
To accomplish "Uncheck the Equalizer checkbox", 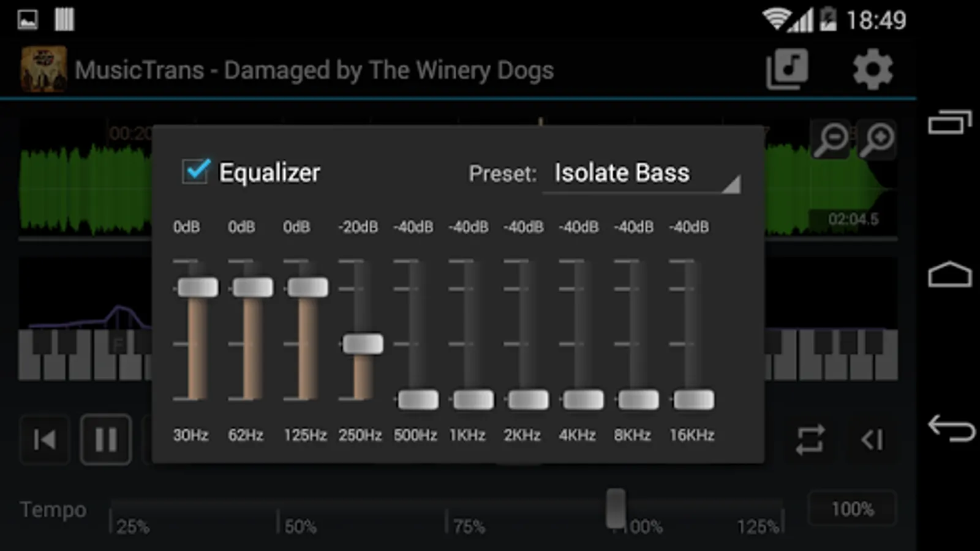I will click(x=196, y=171).
